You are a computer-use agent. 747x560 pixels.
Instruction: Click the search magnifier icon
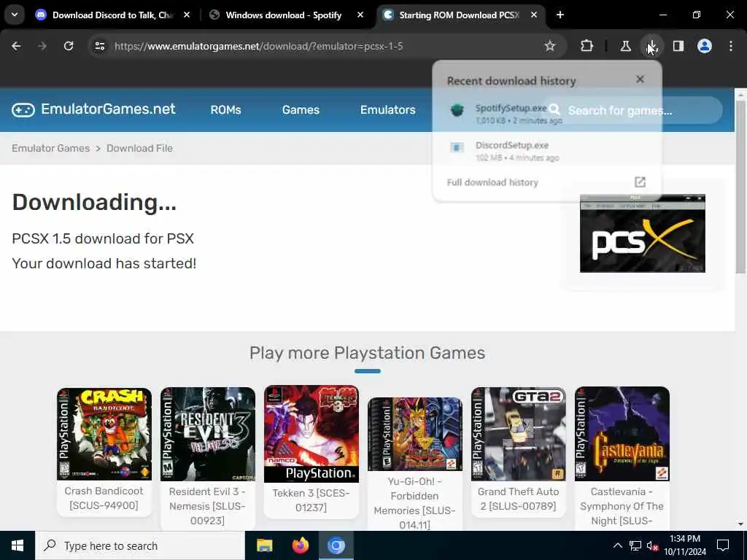point(554,110)
